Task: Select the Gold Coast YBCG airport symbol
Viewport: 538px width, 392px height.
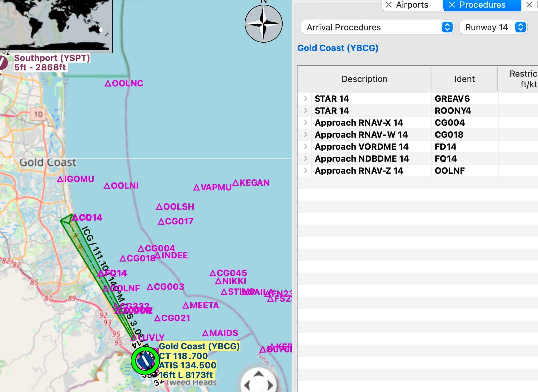Action: click(145, 360)
